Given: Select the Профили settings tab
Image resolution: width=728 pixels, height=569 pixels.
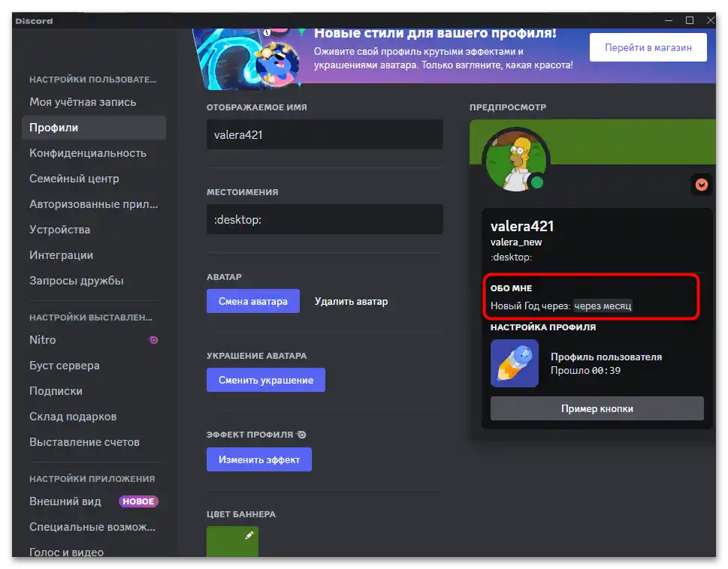Looking at the screenshot, I should coord(94,128).
